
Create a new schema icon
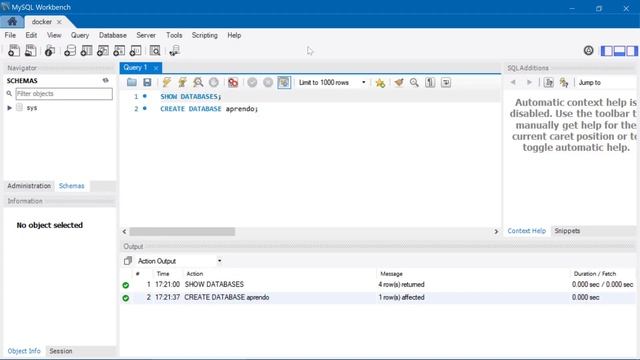point(70,51)
